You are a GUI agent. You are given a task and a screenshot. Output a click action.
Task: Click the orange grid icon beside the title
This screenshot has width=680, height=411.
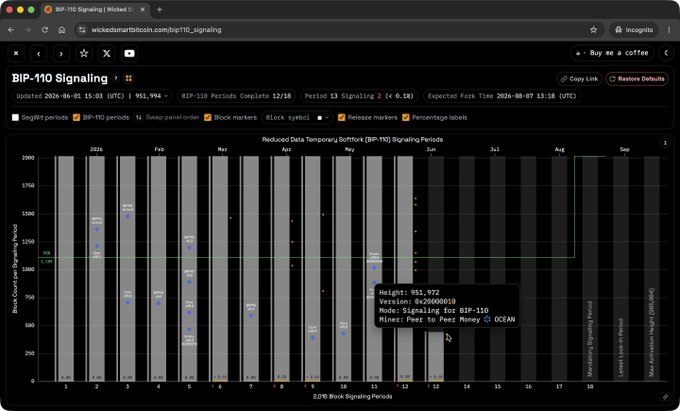tap(128, 78)
